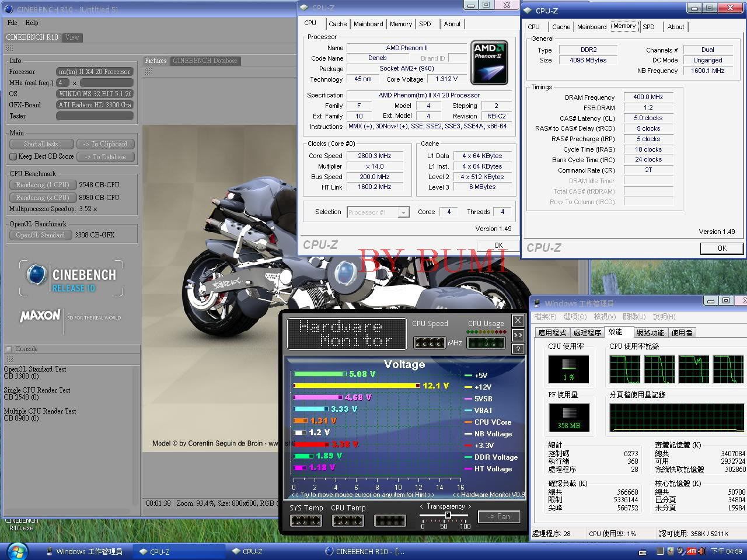Click the NB Voltage legend marker
The width and height of the screenshot is (747, 560).
click(468, 434)
